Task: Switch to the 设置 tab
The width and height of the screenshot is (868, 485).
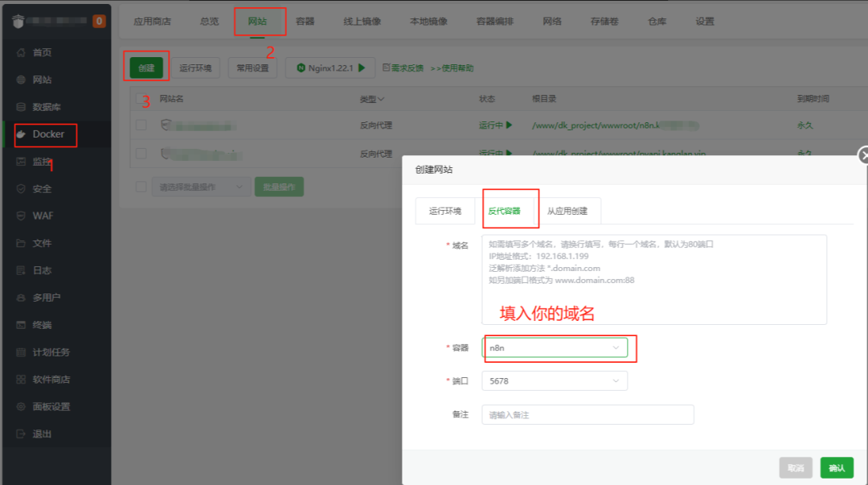Action: point(705,22)
